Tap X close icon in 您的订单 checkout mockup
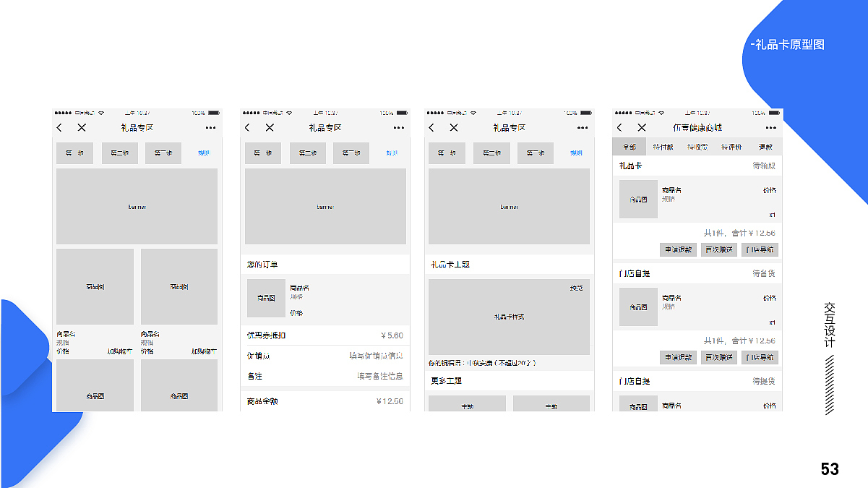Screen dimensions: 868x488 (270, 127)
